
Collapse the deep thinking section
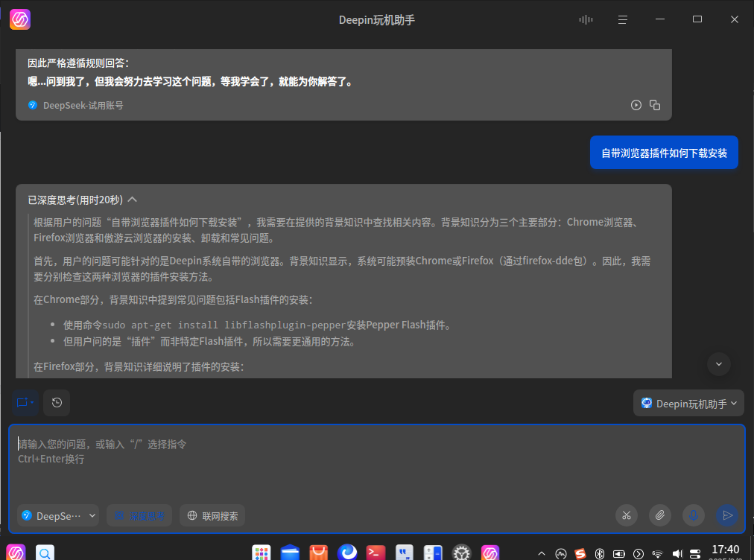point(133,200)
